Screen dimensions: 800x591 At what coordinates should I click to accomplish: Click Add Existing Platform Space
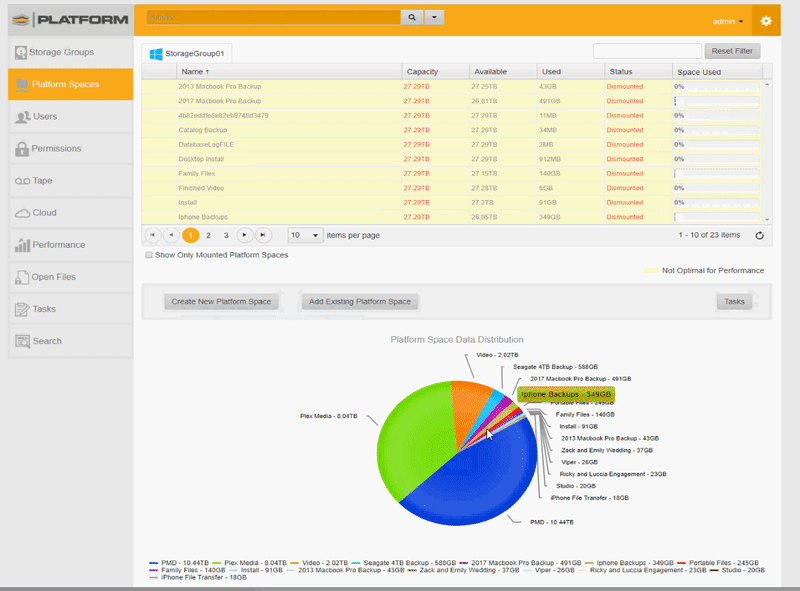tap(360, 302)
